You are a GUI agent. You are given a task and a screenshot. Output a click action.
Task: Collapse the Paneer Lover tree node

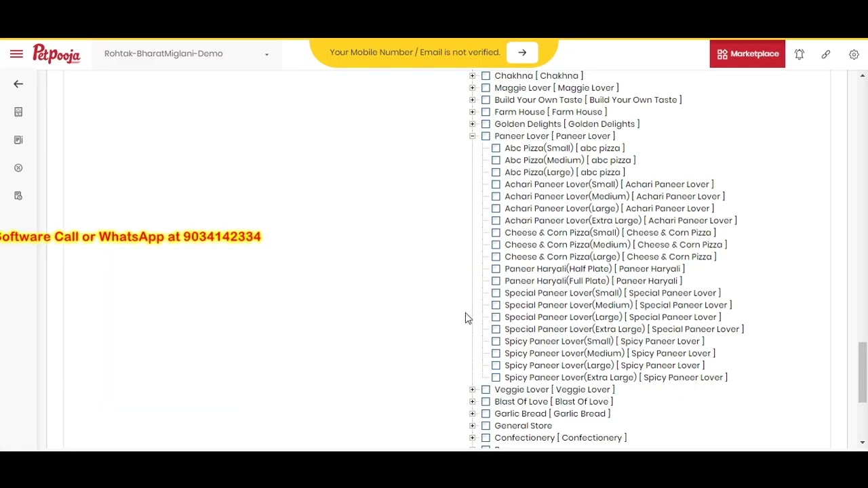[473, 136]
